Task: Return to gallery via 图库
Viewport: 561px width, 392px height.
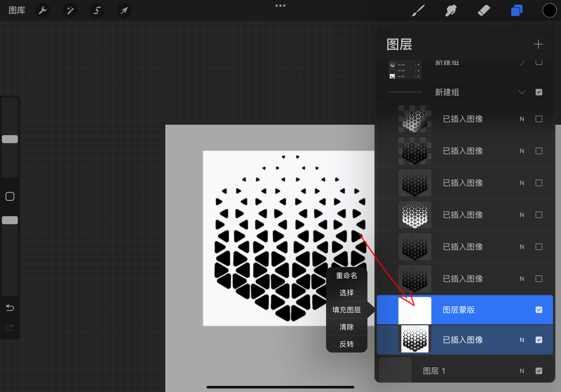Action: click(x=17, y=10)
